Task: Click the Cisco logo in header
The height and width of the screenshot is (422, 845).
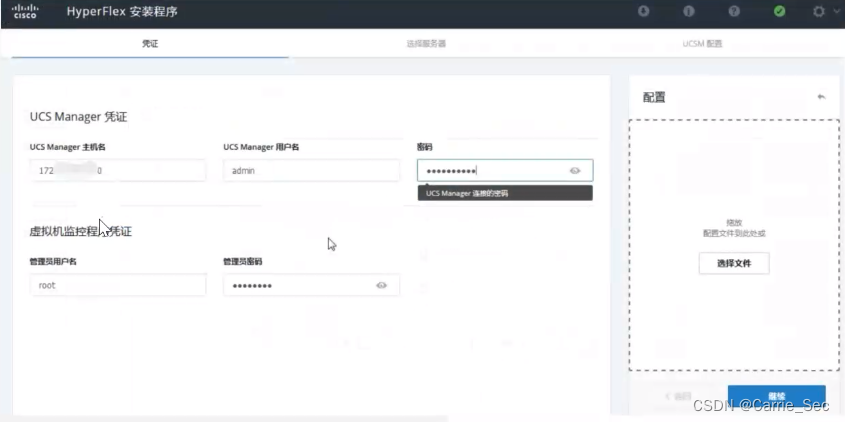Action: [x=25, y=11]
